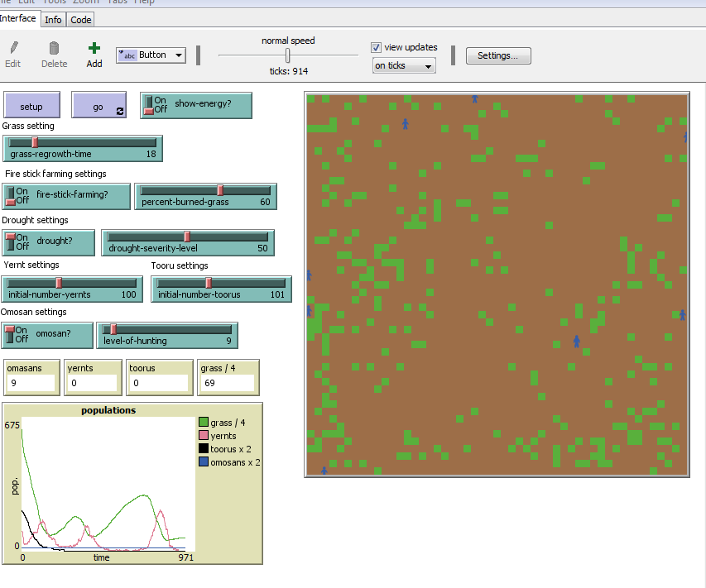The width and height of the screenshot is (706, 588).
Task: Click the Edit pencil icon
Action: click(14, 47)
